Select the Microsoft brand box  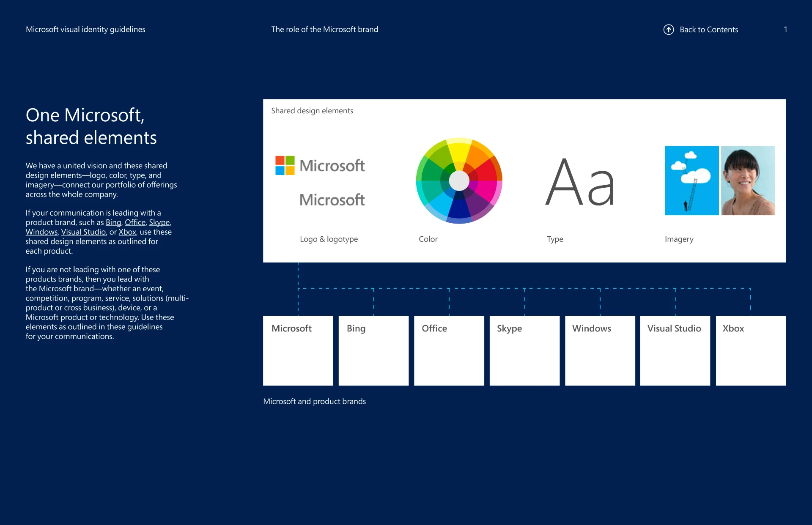(298, 350)
